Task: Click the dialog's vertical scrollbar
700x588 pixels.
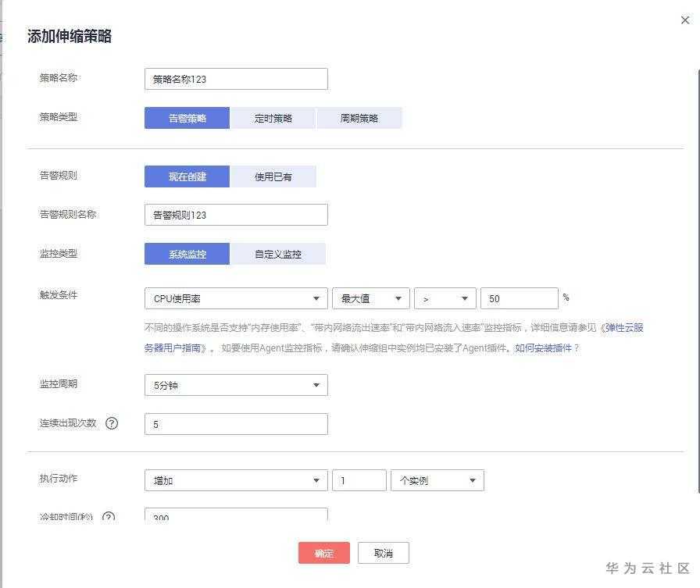Action: tap(698, 281)
